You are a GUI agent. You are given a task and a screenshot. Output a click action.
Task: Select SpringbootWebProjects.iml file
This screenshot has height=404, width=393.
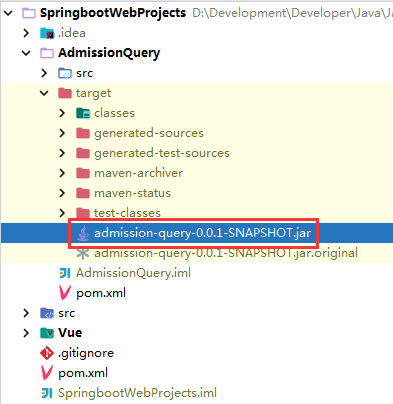point(137,393)
